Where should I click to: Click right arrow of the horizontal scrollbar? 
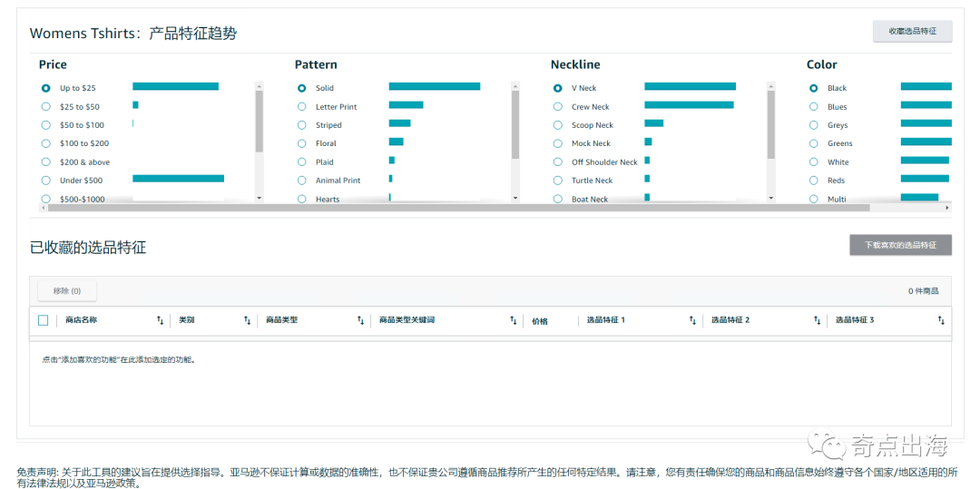point(946,208)
